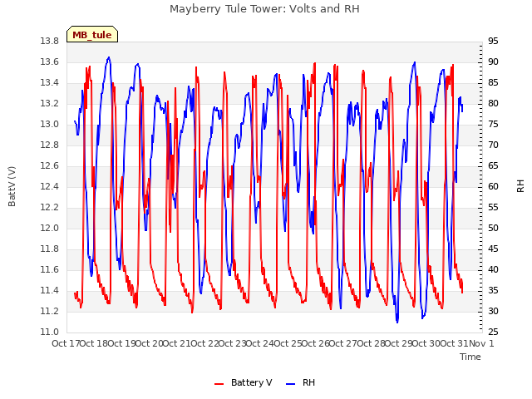Screen dimensions: 532x399
Task: Click the 12.6 tick on left axis
Action: click(x=50, y=166)
